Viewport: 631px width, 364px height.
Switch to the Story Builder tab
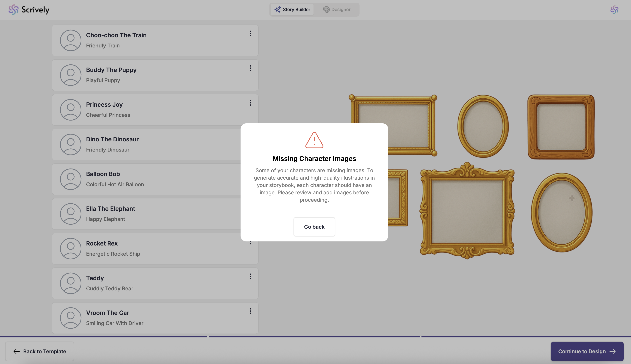point(292,9)
